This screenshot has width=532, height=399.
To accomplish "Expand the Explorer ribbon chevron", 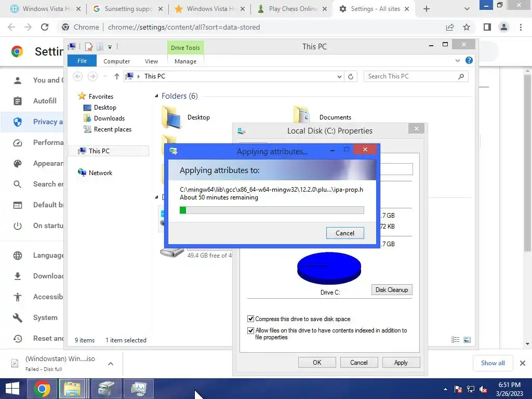I will click(457, 60).
